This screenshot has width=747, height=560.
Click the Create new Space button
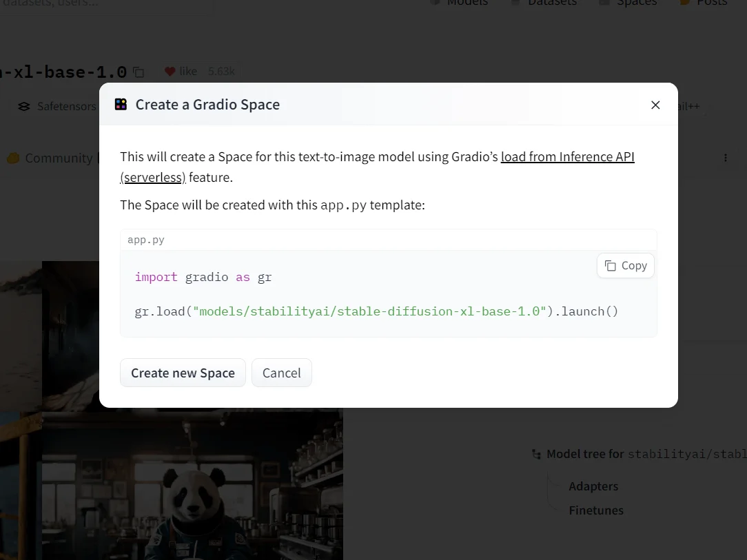click(x=183, y=373)
